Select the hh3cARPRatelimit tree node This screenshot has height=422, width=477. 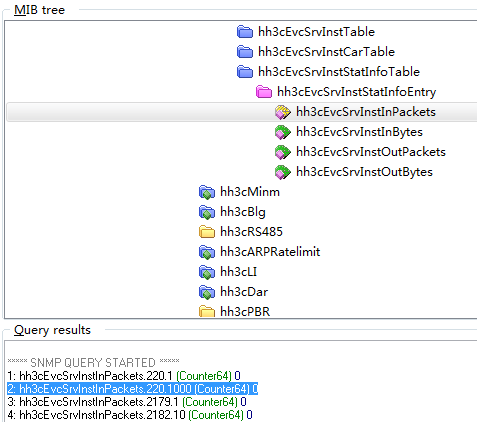pyautogui.click(x=270, y=252)
